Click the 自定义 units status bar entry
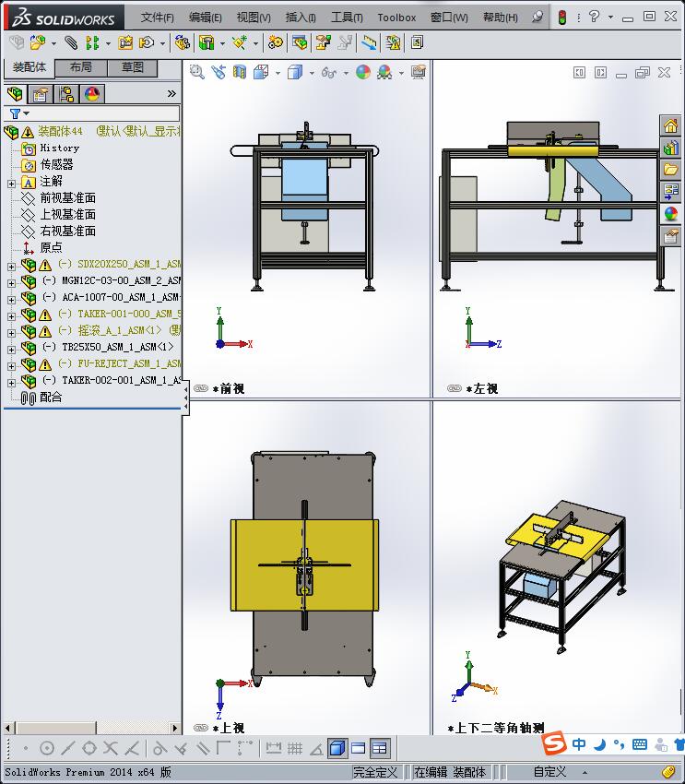Image resolution: width=685 pixels, height=784 pixels. (549, 772)
